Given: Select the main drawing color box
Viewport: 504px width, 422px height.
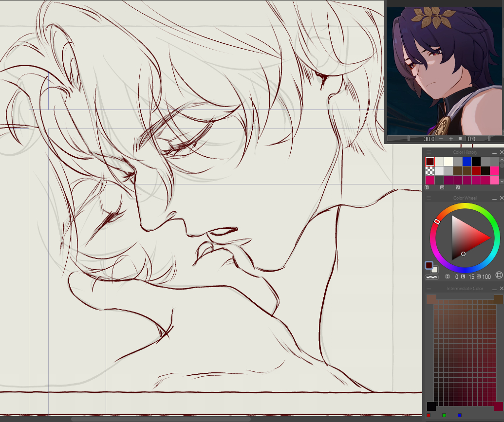Looking at the screenshot, I should [429, 265].
